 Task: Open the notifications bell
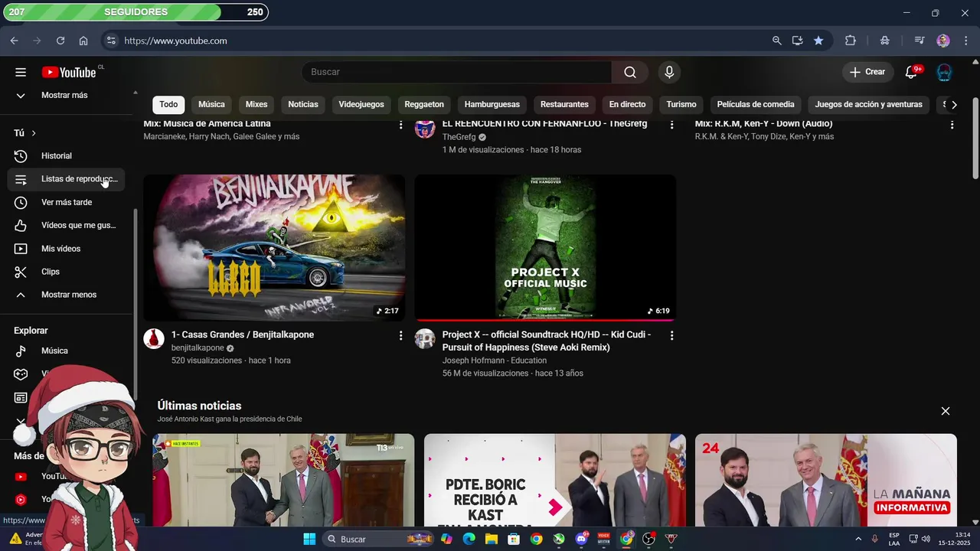coord(911,72)
